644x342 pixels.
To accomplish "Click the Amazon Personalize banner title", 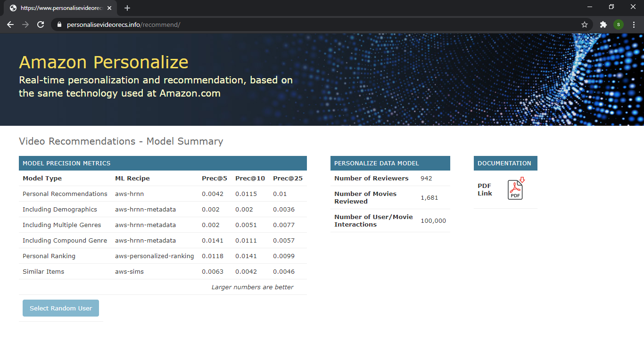I will 104,62.
